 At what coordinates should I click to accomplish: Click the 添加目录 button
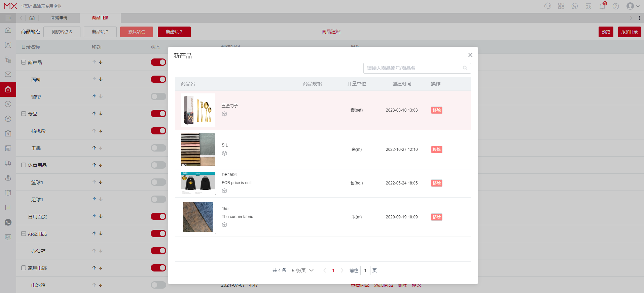point(629,32)
